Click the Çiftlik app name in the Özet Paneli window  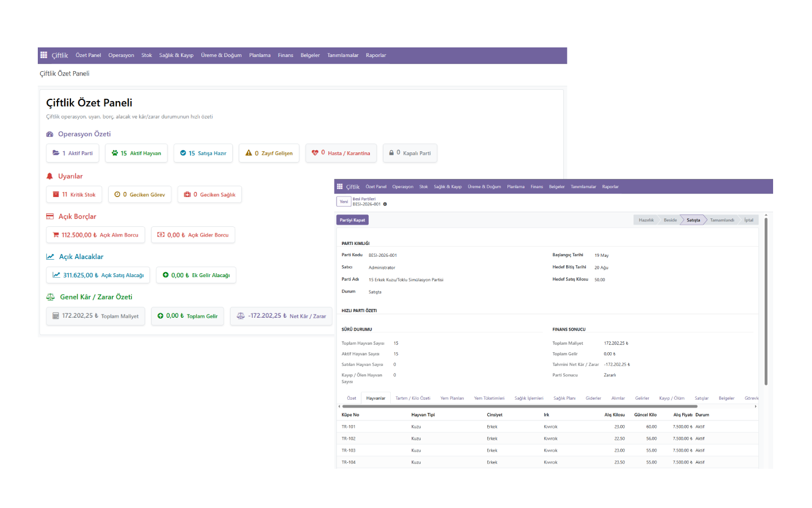(60, 55)
